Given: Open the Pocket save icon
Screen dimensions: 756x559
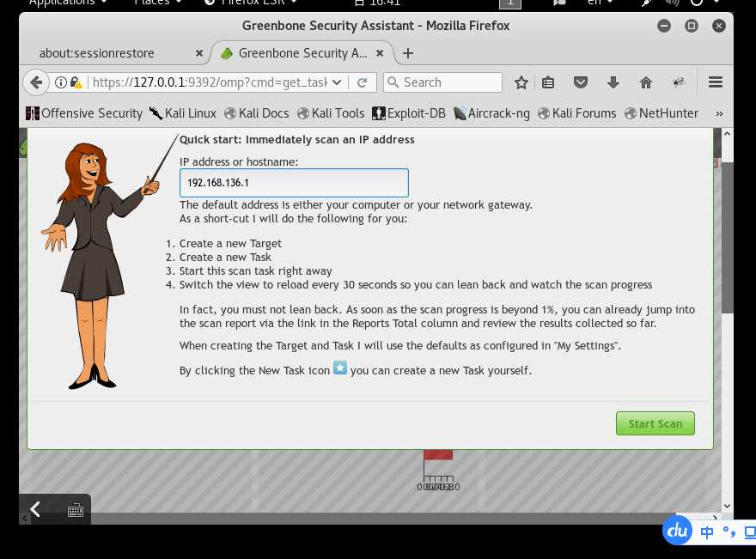Looking at the screenshot, I should [581, 82].
